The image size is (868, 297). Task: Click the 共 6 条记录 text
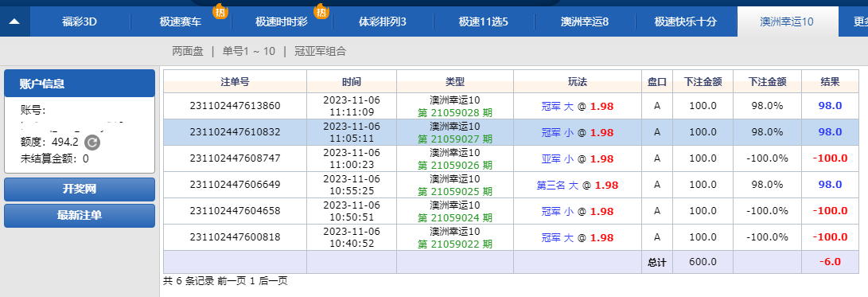tap(189, 281)
